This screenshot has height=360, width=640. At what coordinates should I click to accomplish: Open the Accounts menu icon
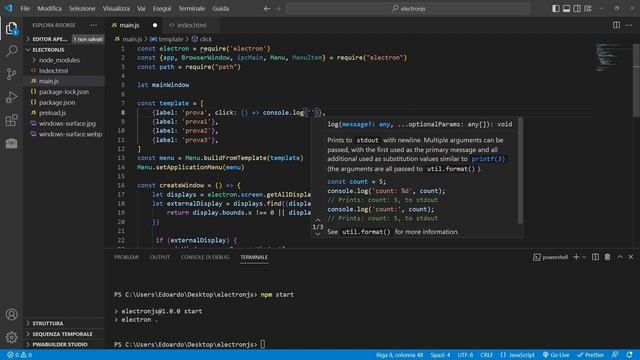[11, 314]
